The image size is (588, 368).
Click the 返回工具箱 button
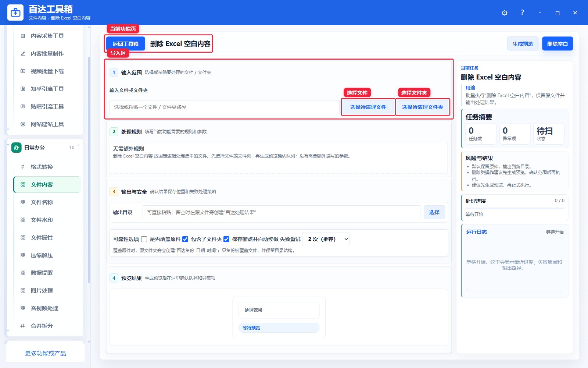126,44
